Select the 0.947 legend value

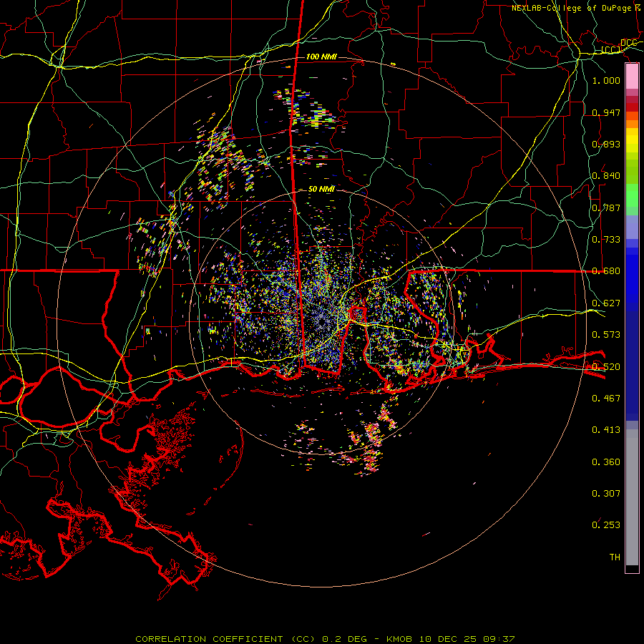coord(606,112)
